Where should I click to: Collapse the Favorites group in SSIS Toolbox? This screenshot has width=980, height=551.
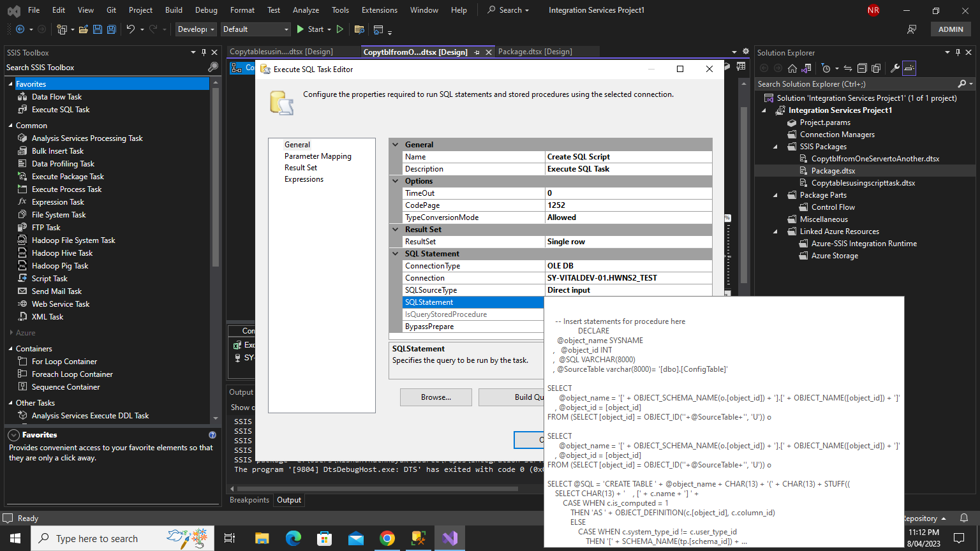pyautogui.click(x=10, y=84)
